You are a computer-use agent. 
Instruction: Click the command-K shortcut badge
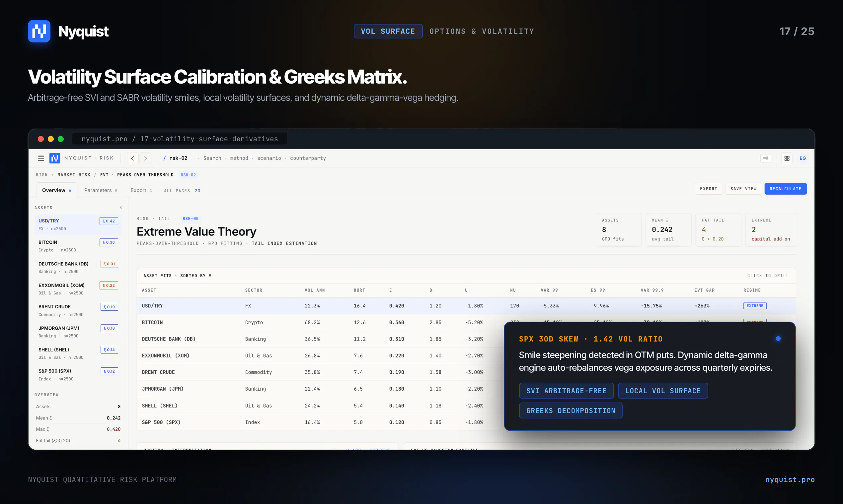[x=765, y=158]
